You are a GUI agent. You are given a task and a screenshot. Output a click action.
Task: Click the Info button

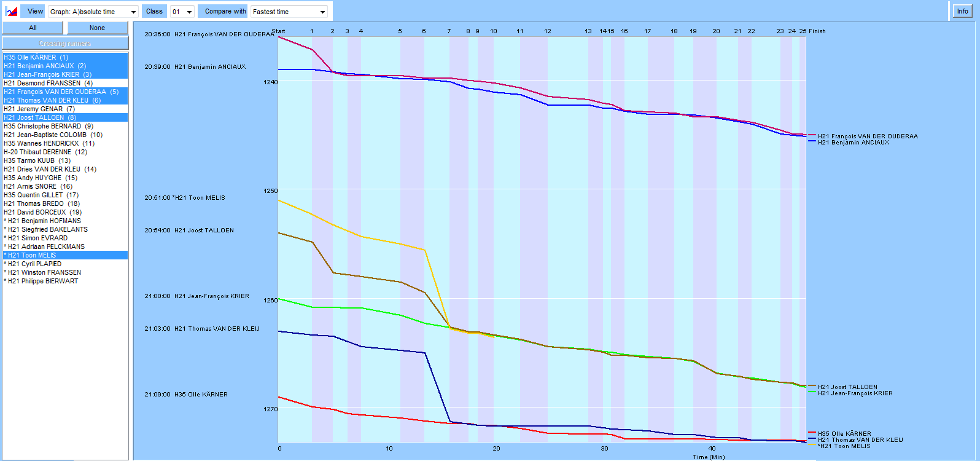(x=962, y=11)
